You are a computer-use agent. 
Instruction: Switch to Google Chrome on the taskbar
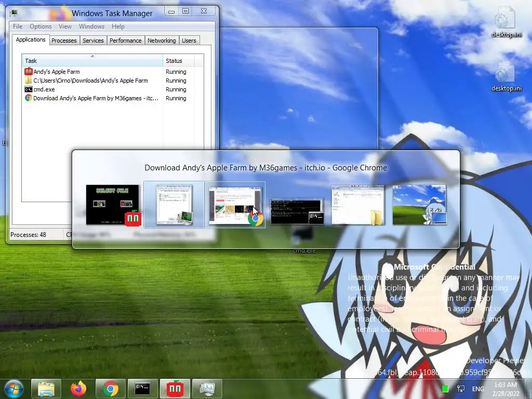point(111,389)
